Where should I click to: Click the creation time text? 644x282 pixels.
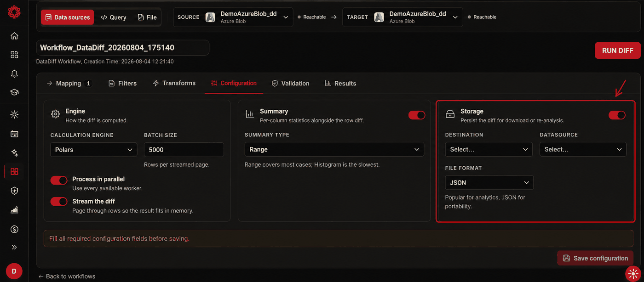tap(105, 61)
